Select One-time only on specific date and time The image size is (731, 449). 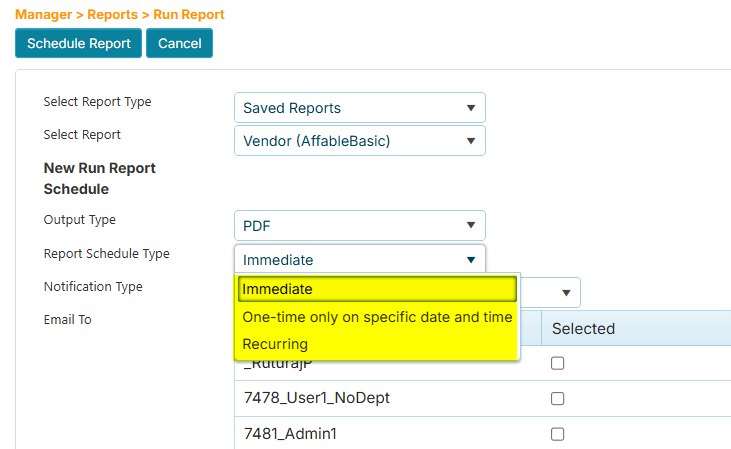click(x=377, y=317)
